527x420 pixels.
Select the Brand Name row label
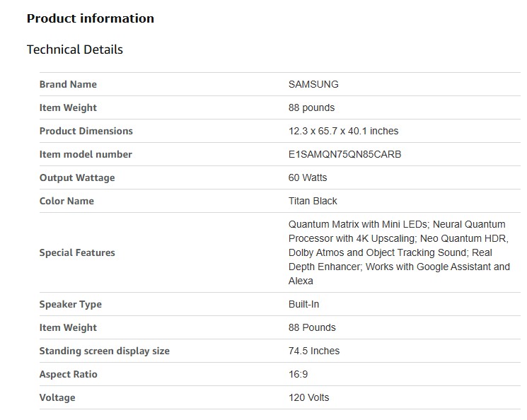[x=68, y=84]
